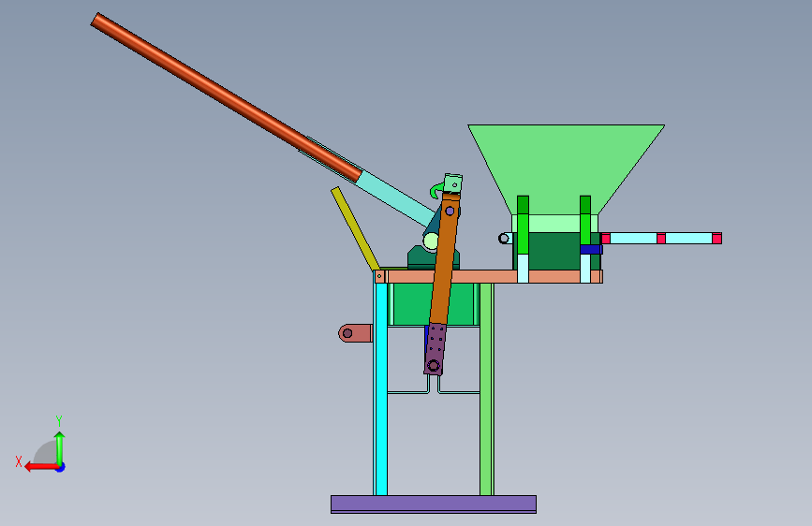Click the red X axis arrow of the triad
This screenshot has width=812, height=526.
tap(41, 467)
